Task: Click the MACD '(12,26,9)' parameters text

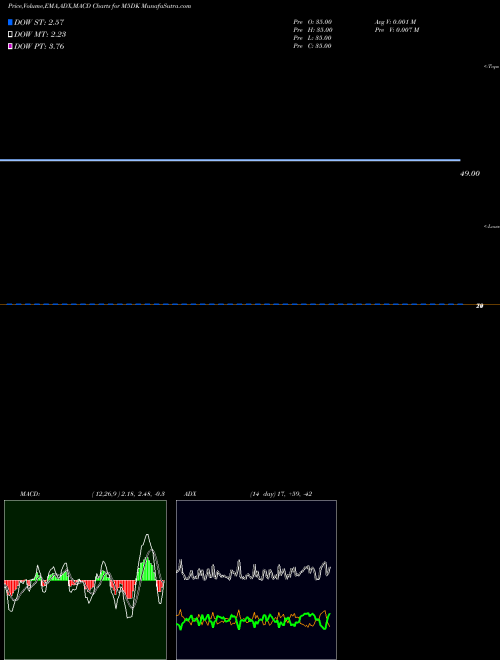Action: pos(128,494)
